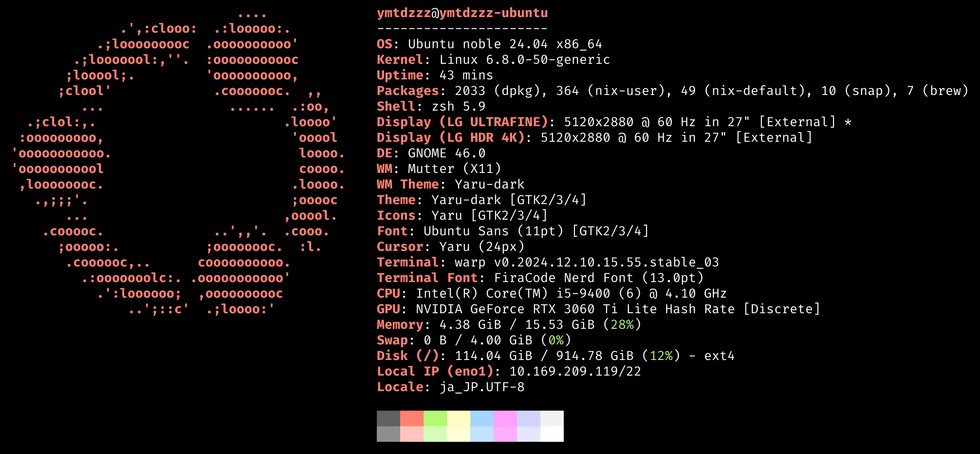Image resolution: width=980 pixels, height=454 pixels.
Task: Click the white block in bottom row
Action: click(x=552, y=434)
